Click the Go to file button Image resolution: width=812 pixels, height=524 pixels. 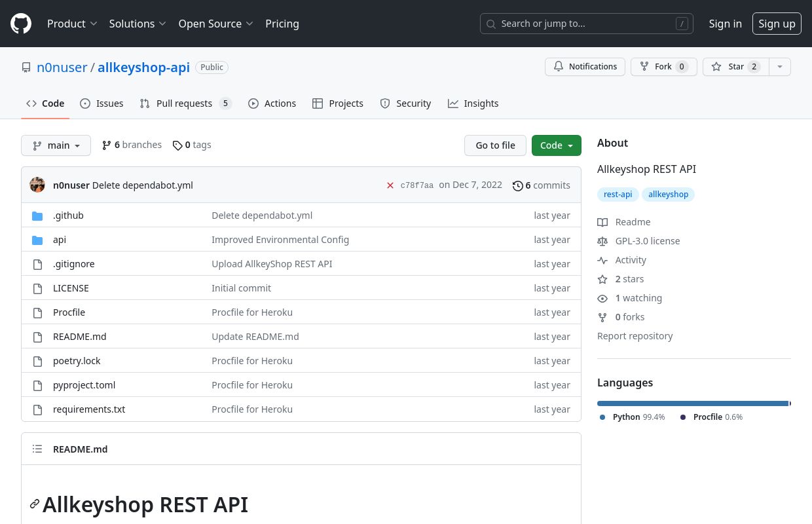tap(495, 145)
